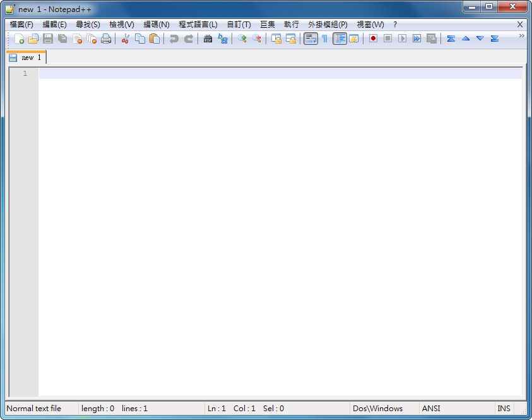Click lines : 1 status text
Image resolution: width=532 pixels, height=420 pixels.
[134, 409]
